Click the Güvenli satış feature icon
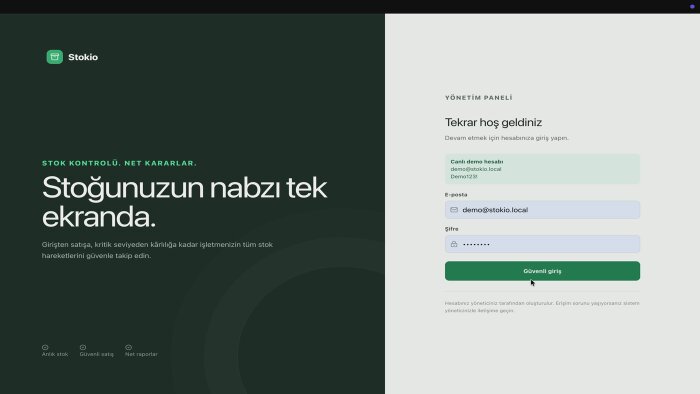This screenshot has width=700, height=394. click(83, 347)
